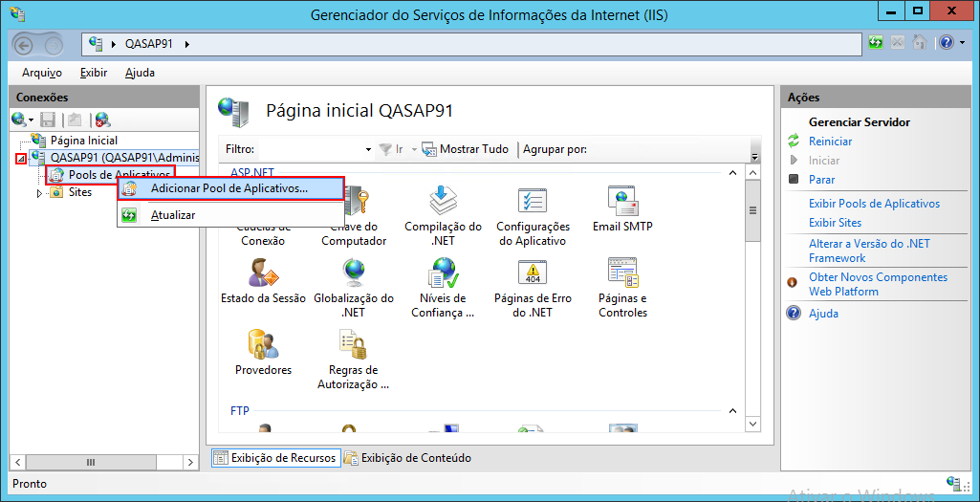Viewport: 980px width, 502px height.
Task: Switch to Exibição de Conteúdo view
Action: [407, 458]
